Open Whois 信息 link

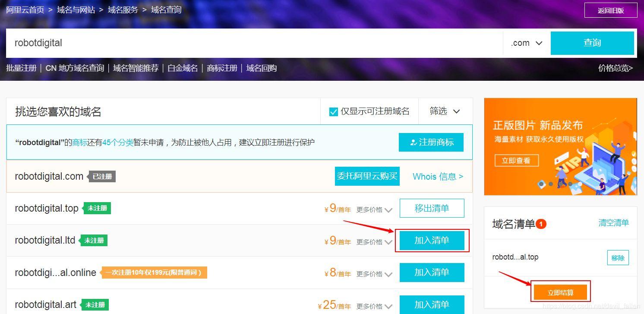[438, 177]
